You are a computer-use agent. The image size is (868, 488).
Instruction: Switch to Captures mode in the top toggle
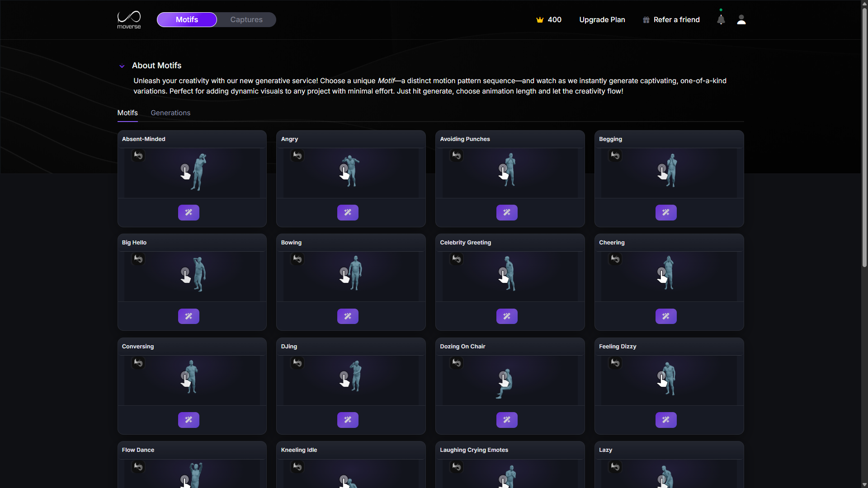[246, 19]
